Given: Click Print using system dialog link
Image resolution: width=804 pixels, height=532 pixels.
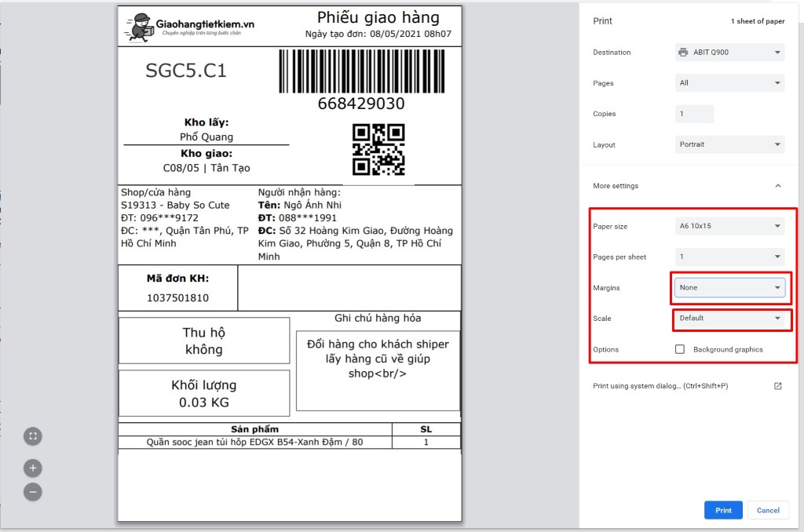Looking at the screenshot, I should 660,386.
